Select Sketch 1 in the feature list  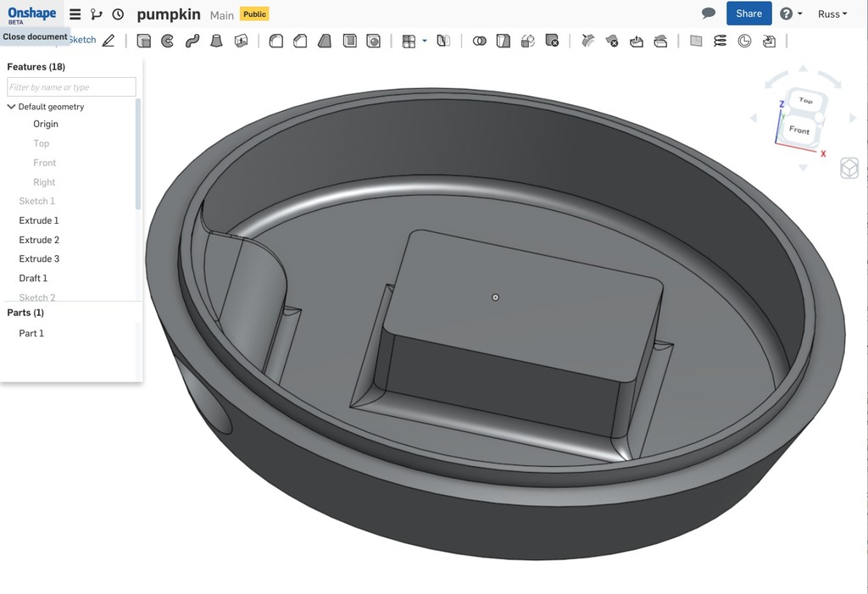(x=36, y=201)
